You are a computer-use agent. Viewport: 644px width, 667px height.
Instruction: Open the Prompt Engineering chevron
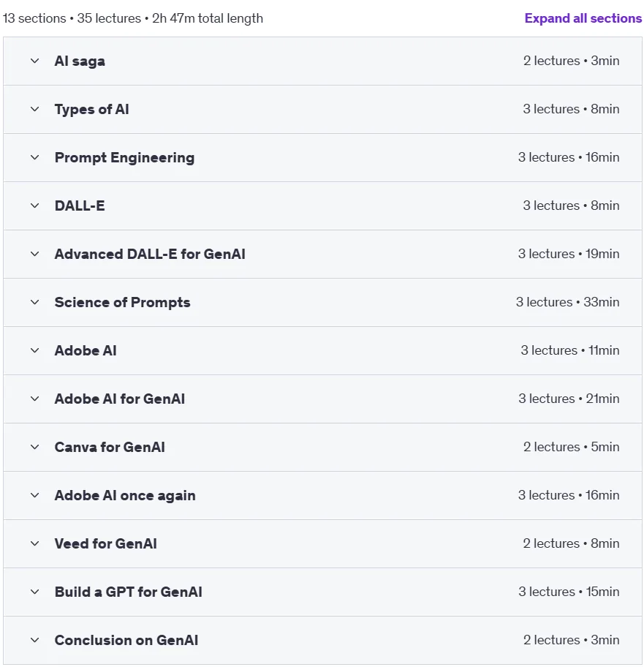(35, 157)
